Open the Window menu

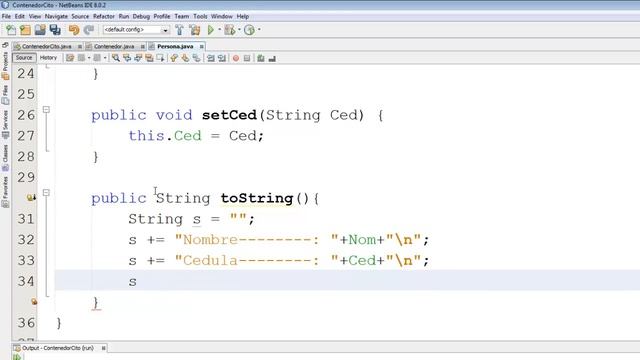point(222,16)
